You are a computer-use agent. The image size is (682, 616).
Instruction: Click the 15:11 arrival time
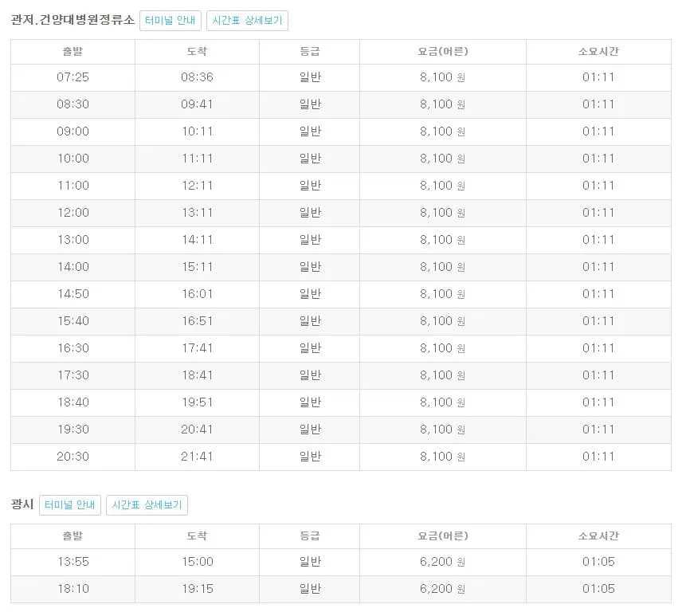pyautogui.click(x=197, y=267)
